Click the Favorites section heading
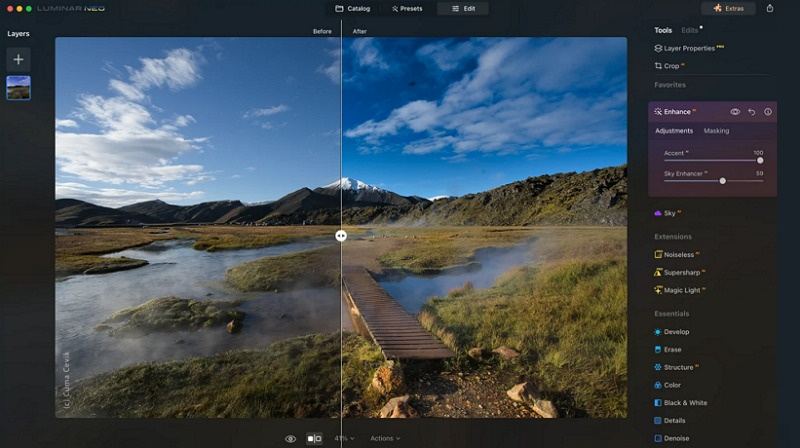 pyautogui.click(x=670, y=85)
